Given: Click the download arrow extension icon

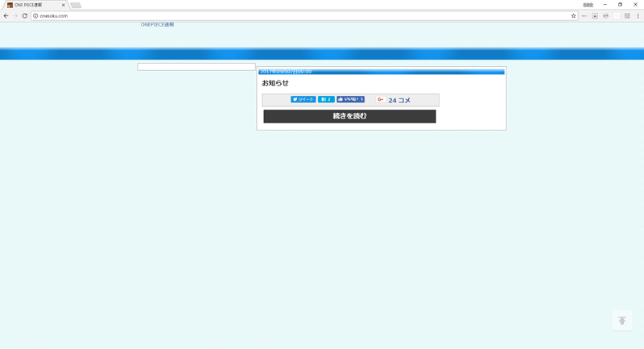Looking at the screenshot, I should 595,15.
